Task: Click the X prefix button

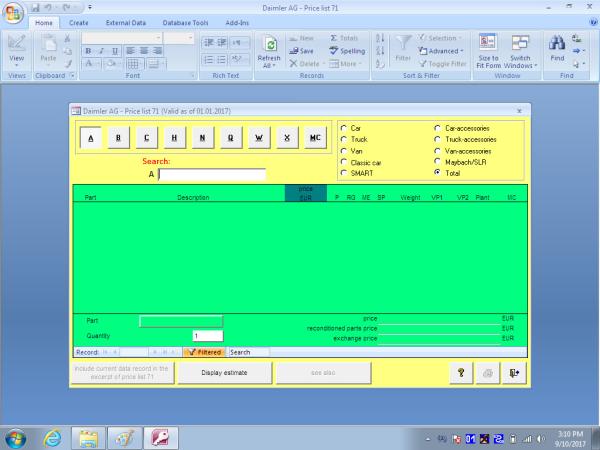Action: [x=287, y=138]
